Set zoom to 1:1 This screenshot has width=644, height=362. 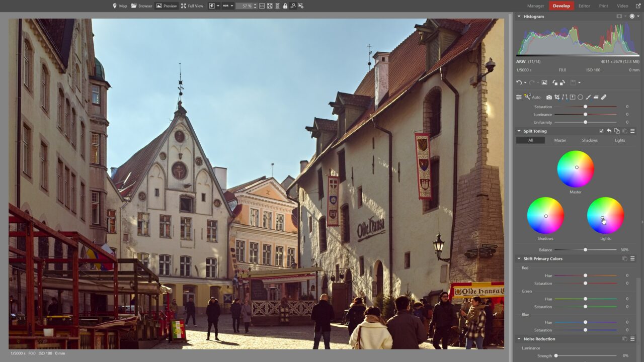click(x=262, y=6)
